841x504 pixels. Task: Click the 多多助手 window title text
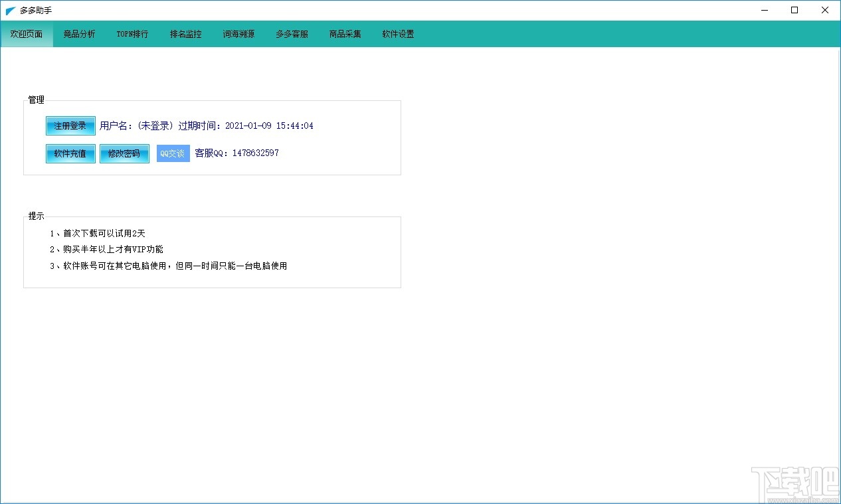36,11
